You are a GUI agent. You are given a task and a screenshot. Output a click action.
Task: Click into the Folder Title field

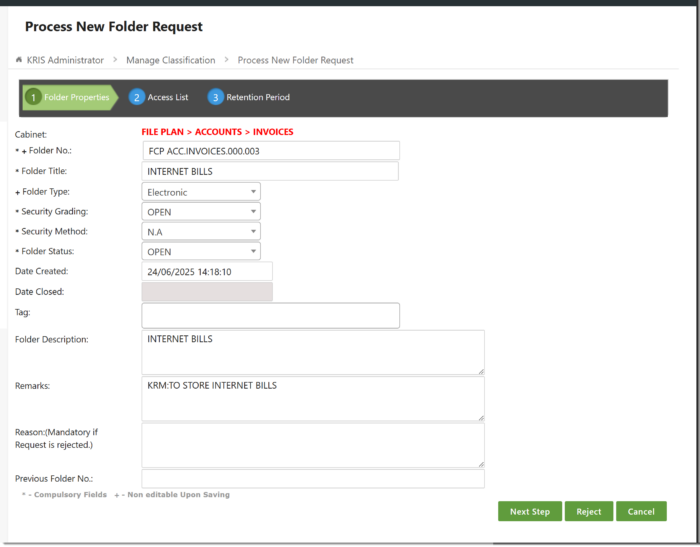(x=270, y=171)
